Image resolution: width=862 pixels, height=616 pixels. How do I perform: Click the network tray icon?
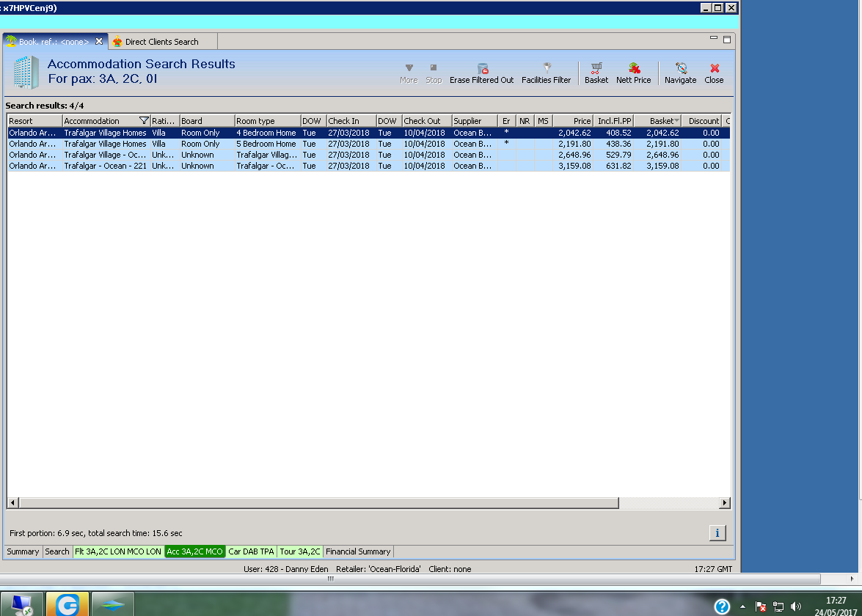point(778,606)
